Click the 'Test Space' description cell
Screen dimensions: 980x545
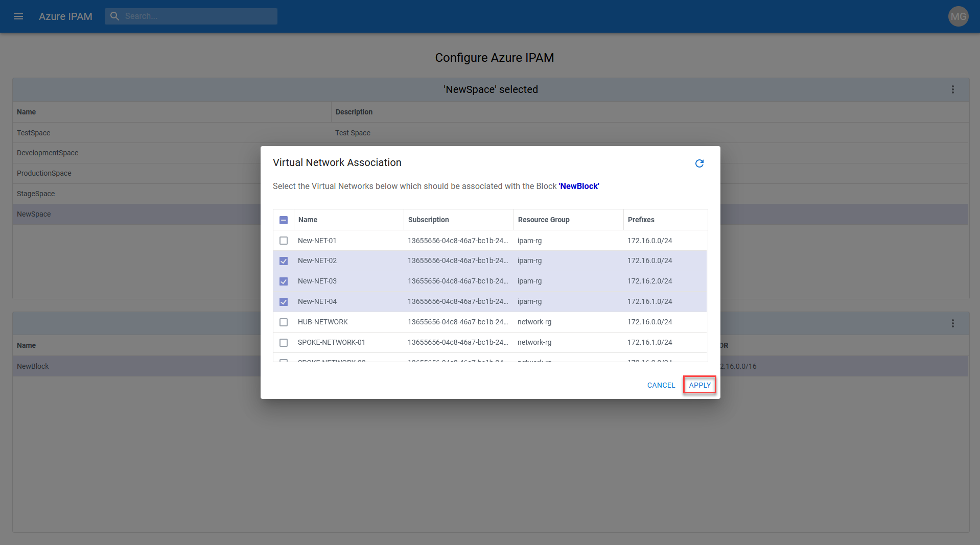353,133
